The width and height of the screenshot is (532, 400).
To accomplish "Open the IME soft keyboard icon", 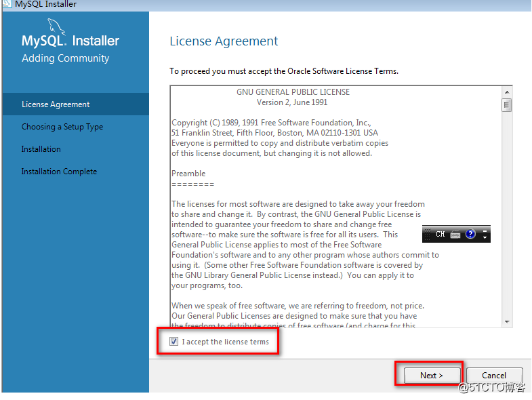I will (455, 234).
